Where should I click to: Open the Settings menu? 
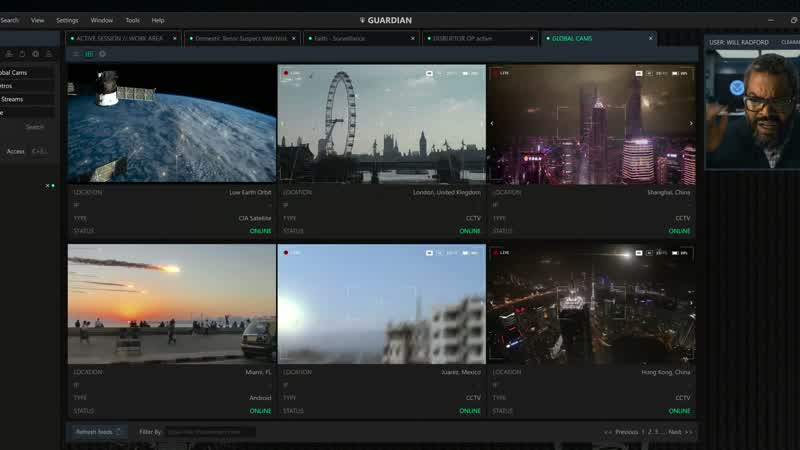pos(67,20)
